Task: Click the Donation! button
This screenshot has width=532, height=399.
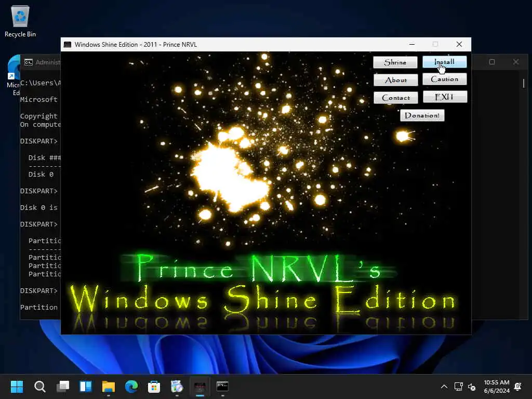Action: pos(422,115)
